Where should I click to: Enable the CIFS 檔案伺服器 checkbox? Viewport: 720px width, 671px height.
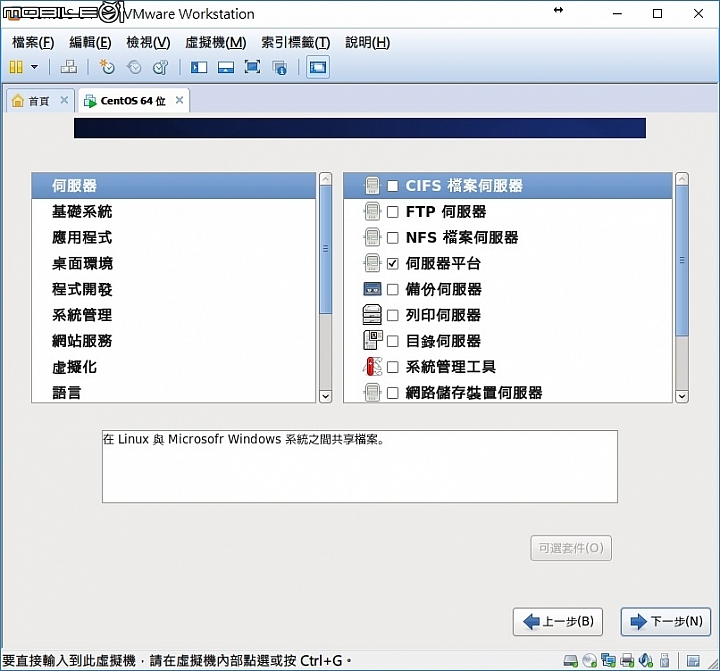click(x=393, y=186)
